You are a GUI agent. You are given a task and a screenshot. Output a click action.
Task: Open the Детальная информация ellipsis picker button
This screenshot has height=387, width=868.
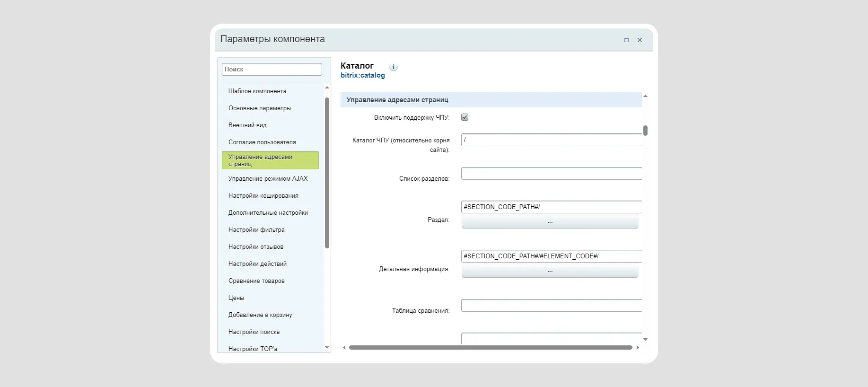point(550,271)
